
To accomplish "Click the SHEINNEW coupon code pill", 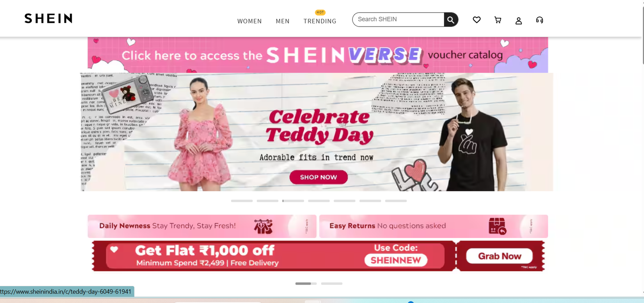I will 396,260.
